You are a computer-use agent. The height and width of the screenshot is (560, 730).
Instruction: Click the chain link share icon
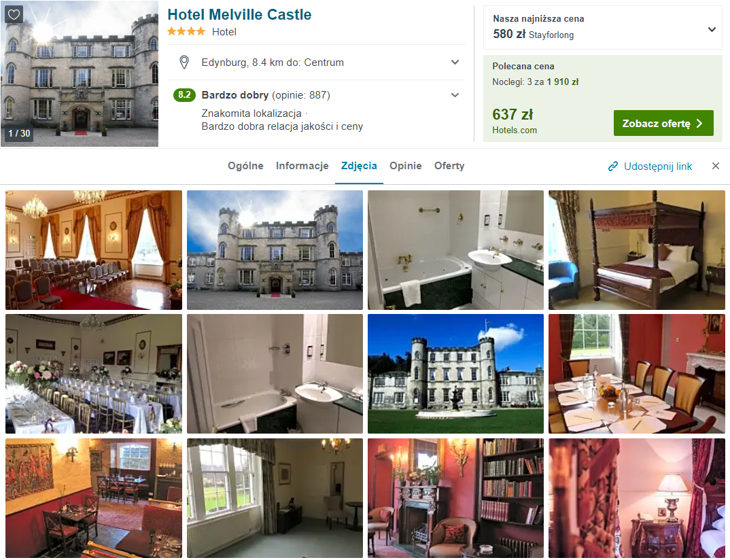(x=613, y=167)
